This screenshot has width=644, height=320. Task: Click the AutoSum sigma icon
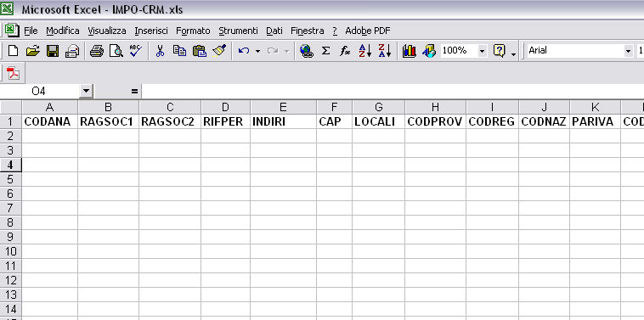325,51
